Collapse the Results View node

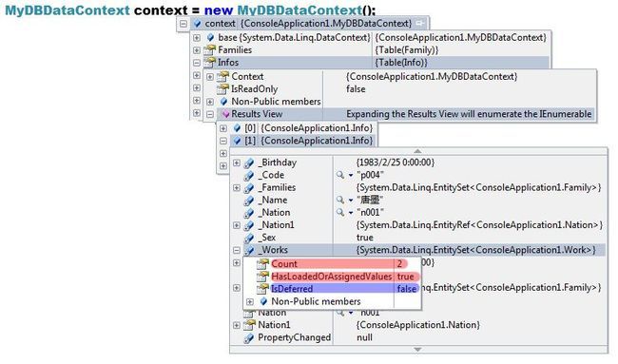[x=210, y=114]
